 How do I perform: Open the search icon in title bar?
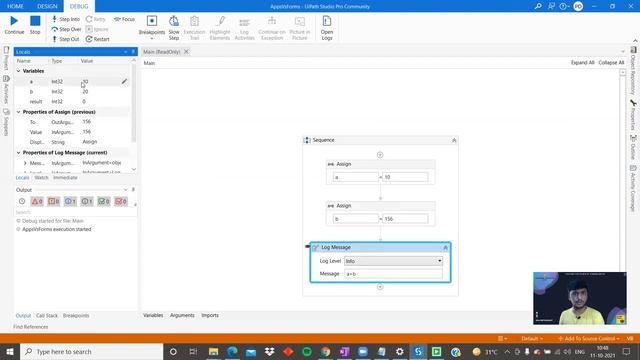(538, 6)
